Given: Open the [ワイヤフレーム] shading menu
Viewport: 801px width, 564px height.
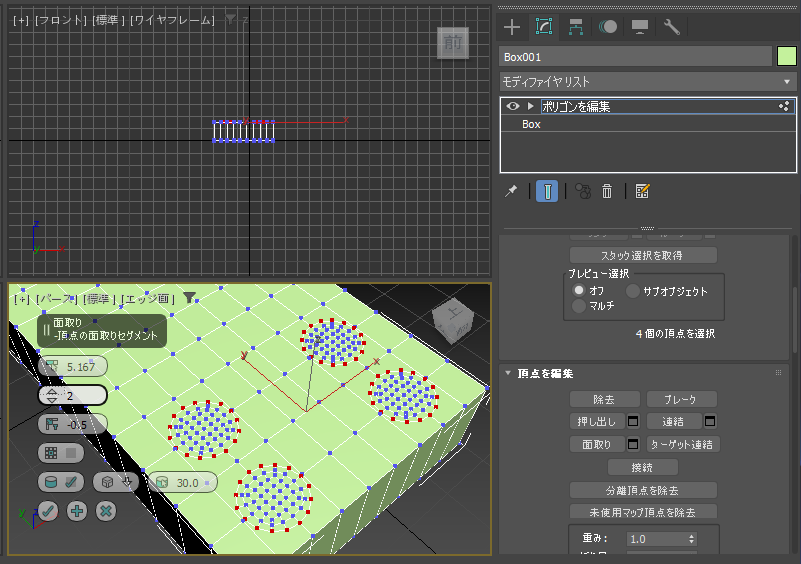Looking at the screenshot, I should (x=173, y=20).
